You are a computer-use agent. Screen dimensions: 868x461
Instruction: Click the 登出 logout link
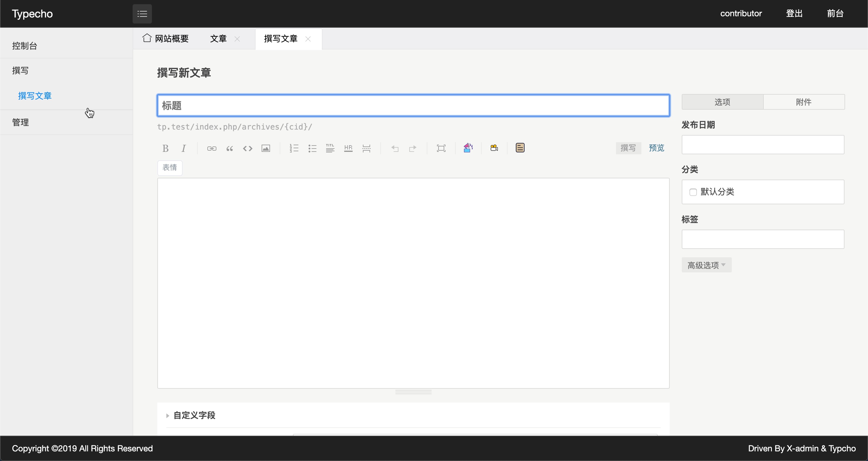[794, 14]
